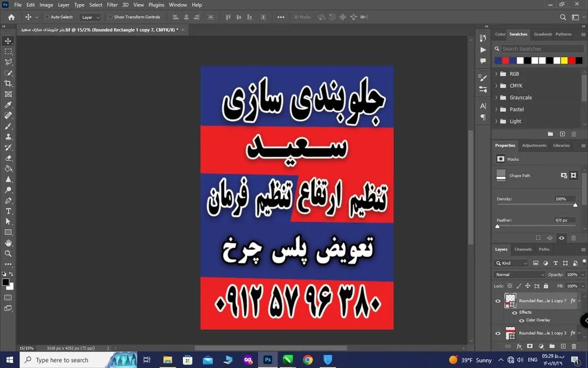The width and height of the screenshot is (588, 368).
Task: Hide the Rounded Rectangle 1 copy 3 layer
Action: (x=498, y=333)
